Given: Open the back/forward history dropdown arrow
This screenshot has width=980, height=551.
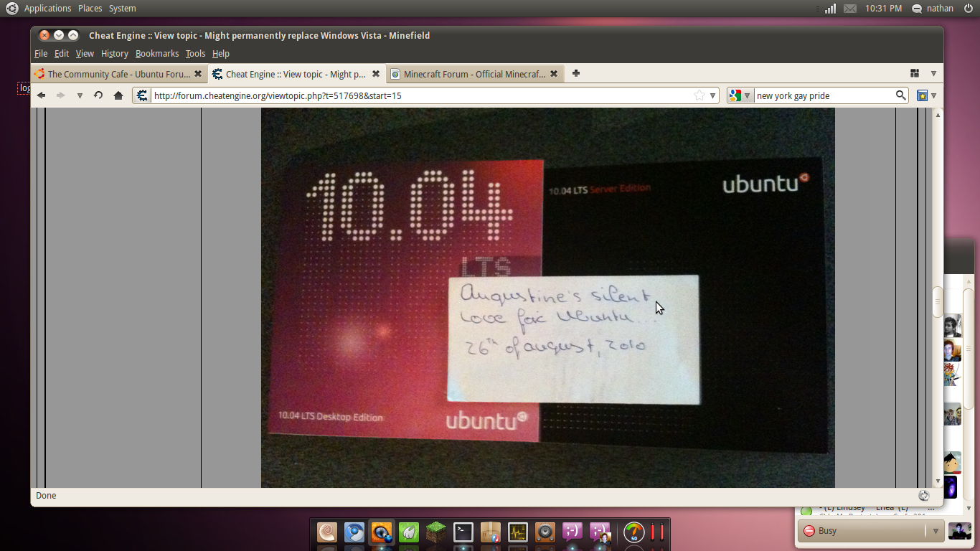Looking at the screenshot, I should 80,95.
